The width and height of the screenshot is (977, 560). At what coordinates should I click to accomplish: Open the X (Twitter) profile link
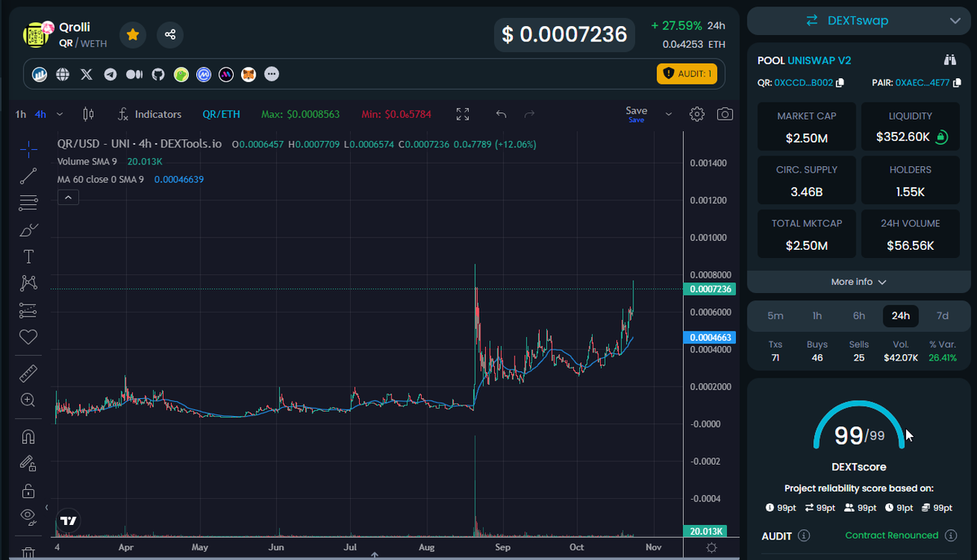(x=86, y=74)
